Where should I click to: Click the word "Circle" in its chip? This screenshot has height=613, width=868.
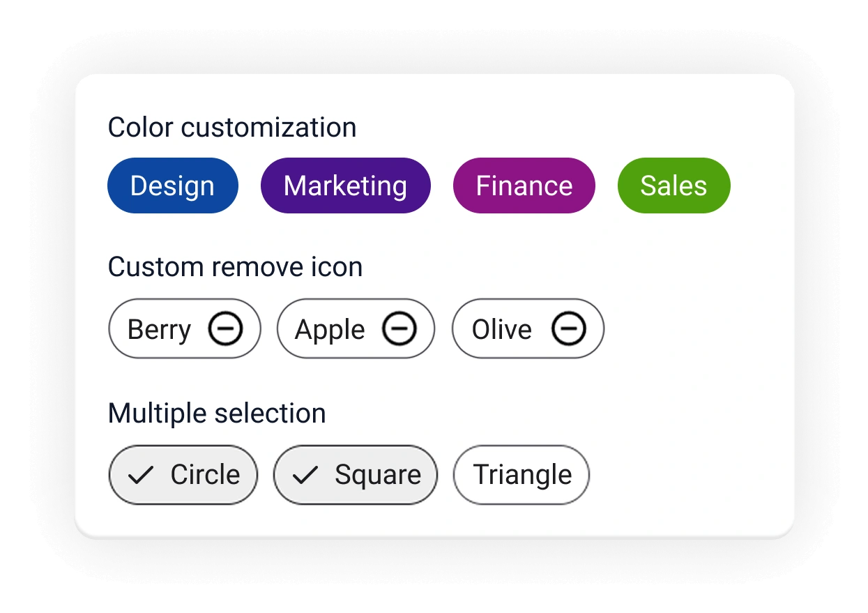205,475
